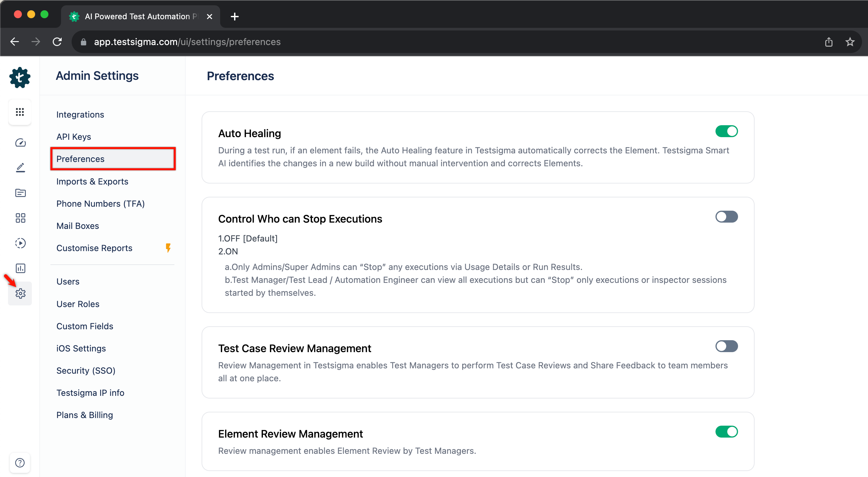This screenshot has width=868, height=477.
Task: Select the AI Powered Test Automation browser tab
Action: tap(141, 17)
